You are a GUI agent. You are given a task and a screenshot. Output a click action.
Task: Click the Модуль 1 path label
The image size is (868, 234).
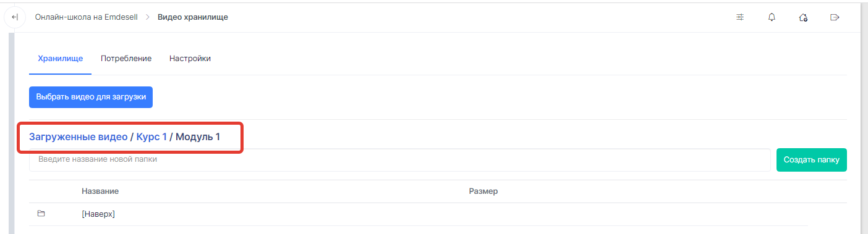click(x=198, y=137)
